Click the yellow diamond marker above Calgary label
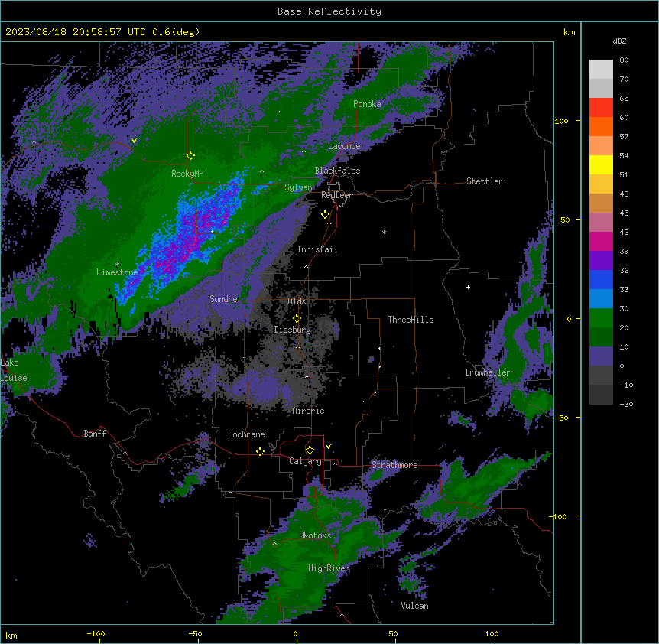 tap(310, 450)
